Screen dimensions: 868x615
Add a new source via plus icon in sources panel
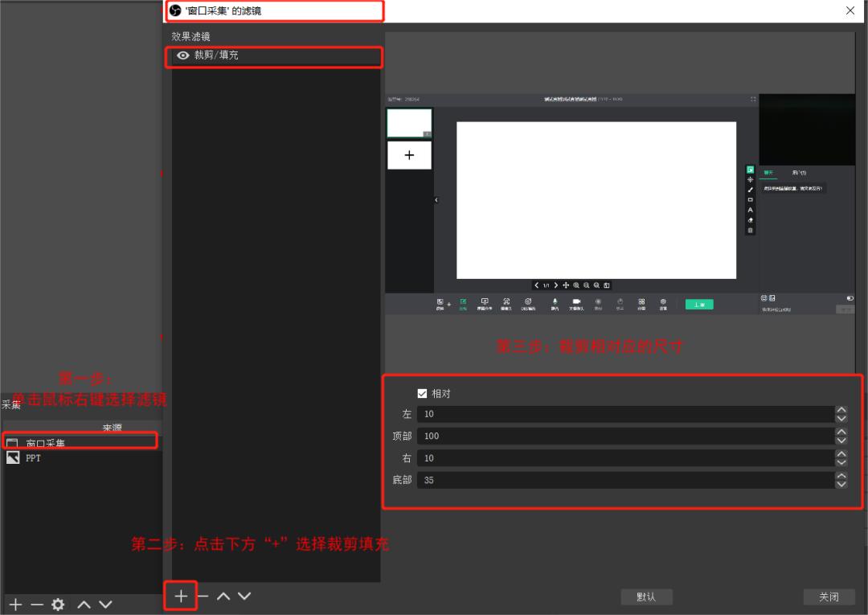(14, 604)
